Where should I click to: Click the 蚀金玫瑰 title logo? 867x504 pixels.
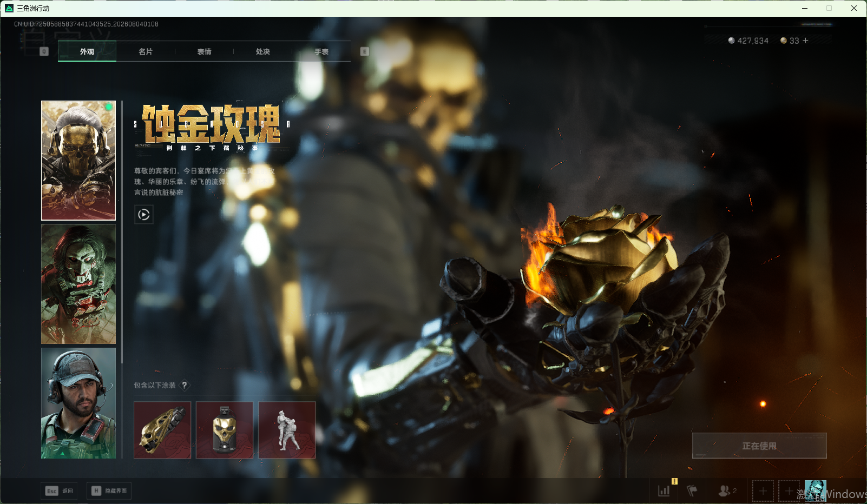[212, 128]
